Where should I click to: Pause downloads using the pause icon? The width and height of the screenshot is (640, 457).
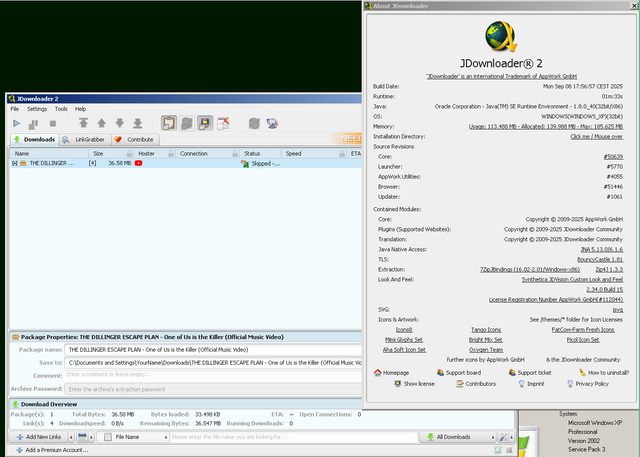click(x=35, y=123)
